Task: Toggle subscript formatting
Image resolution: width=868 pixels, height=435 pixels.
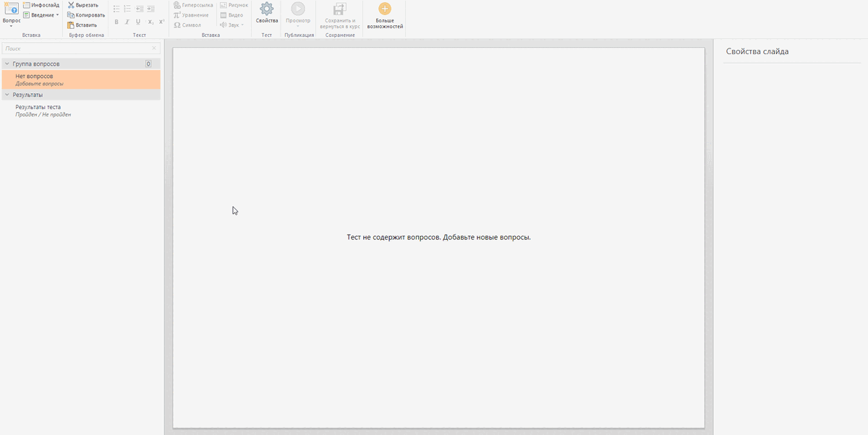Action: tap(150, 22)
